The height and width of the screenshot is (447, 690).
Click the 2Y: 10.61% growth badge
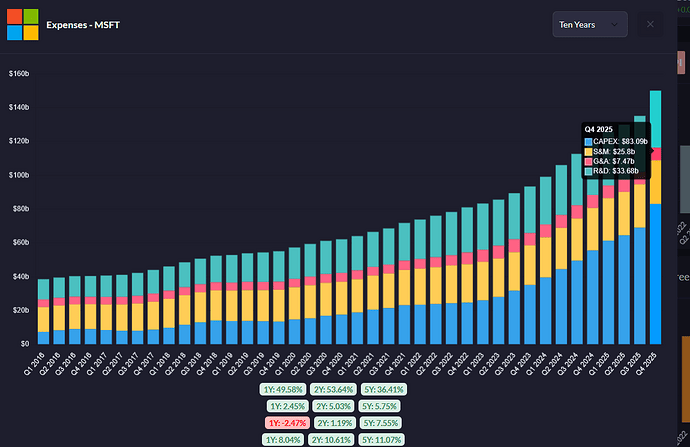pyautogui.click(x=331, y=440)
